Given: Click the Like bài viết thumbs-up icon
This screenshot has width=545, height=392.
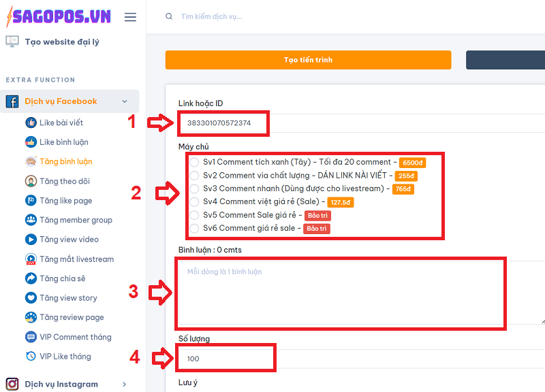Looking at the screenshot, I should coord(31,123).
